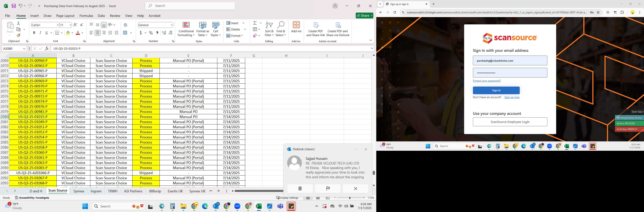Click the ScanSource password input field
The image size is (644, 212).
[510, 73]
